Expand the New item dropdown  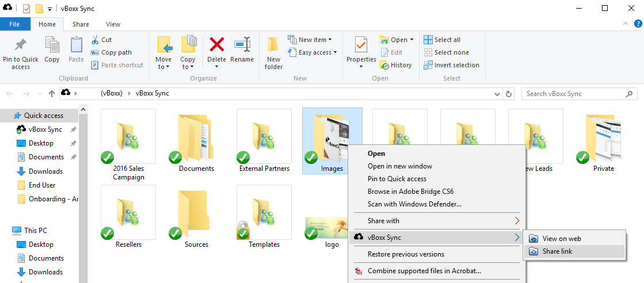click(x=310, y=40)
